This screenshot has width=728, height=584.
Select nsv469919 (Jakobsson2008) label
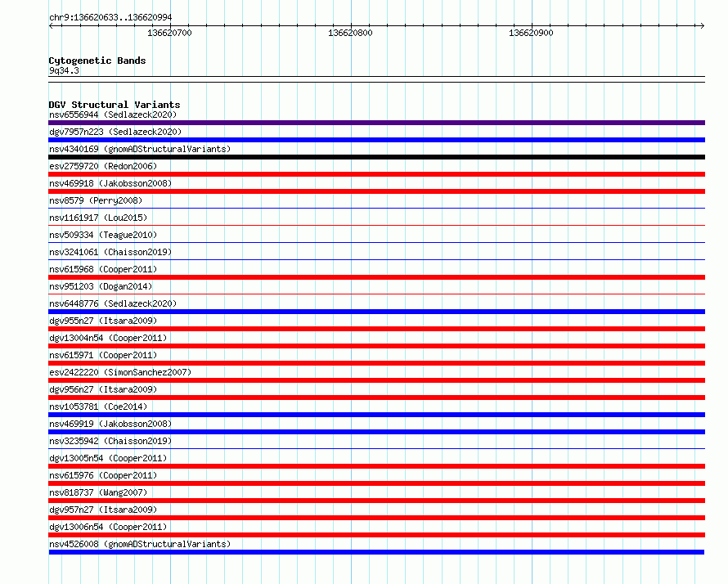click(x=110, y=424)
